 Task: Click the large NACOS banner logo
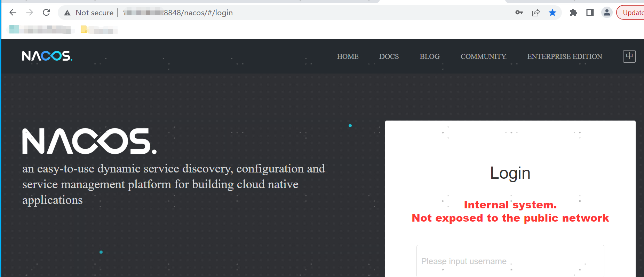tap(89, 141)
